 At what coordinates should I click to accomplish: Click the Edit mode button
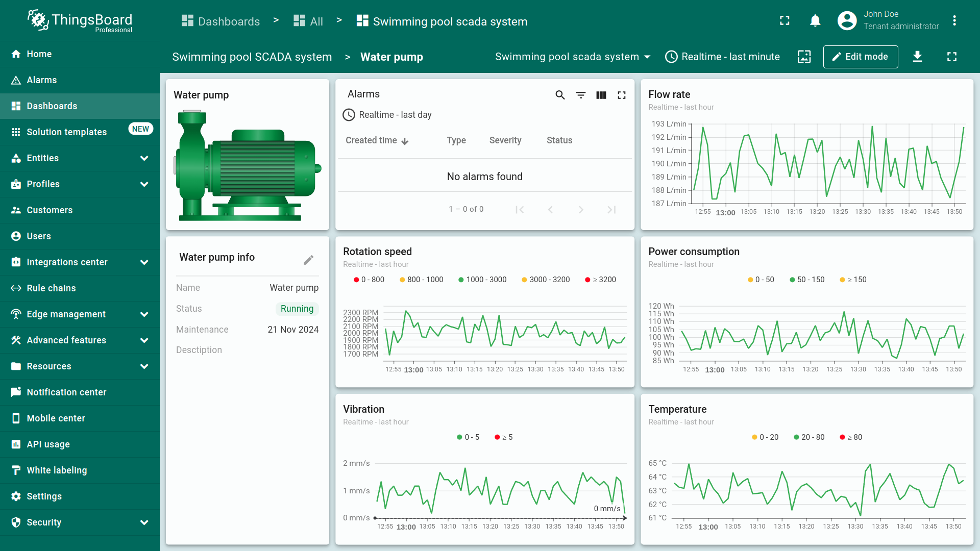coord(860,57)
